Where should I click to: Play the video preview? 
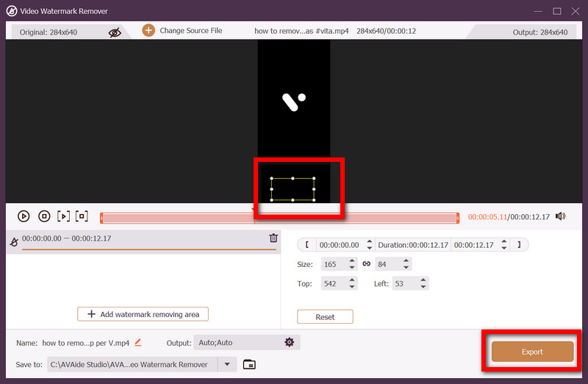(x=24, y=216)
